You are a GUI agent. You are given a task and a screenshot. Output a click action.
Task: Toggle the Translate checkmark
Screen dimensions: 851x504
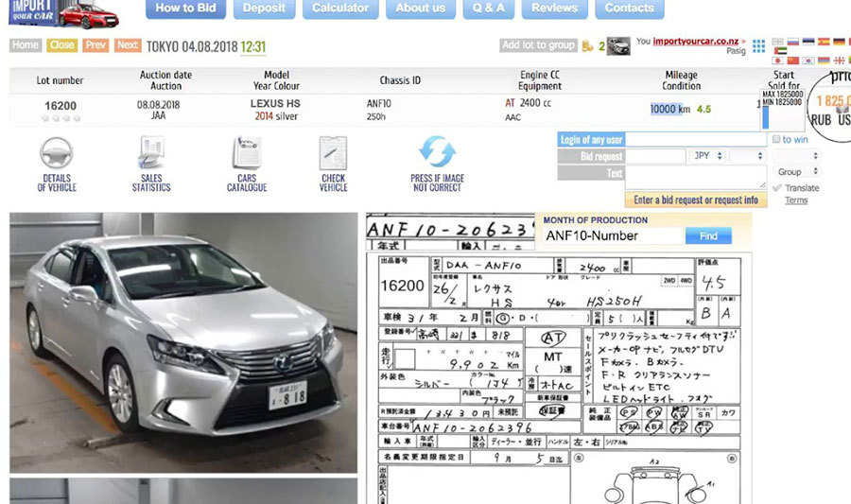[777, 188]
